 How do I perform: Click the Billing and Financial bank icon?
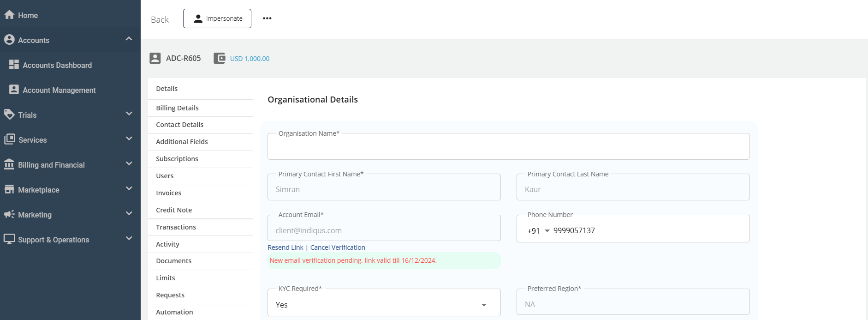9,164
